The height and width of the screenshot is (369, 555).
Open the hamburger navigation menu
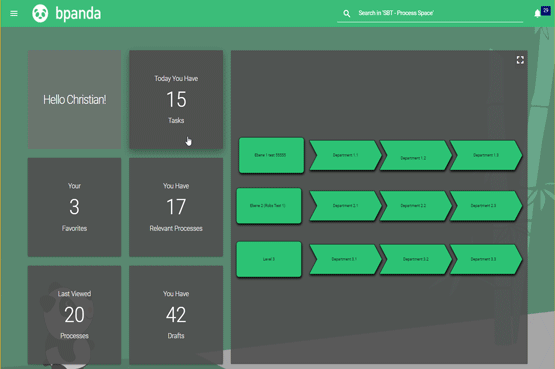click(x=14, y=13)
